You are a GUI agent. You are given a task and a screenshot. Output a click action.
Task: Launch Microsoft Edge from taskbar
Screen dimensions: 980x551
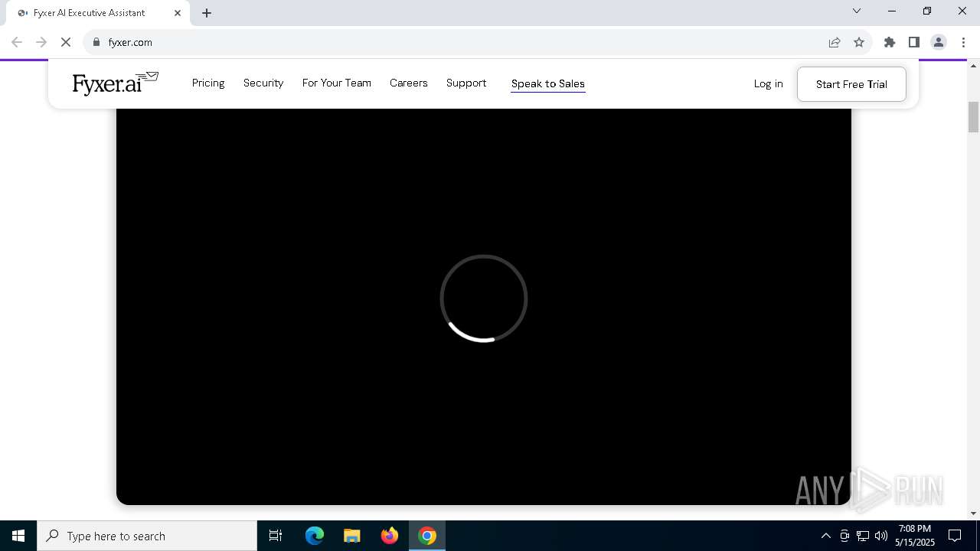(315, 536)
